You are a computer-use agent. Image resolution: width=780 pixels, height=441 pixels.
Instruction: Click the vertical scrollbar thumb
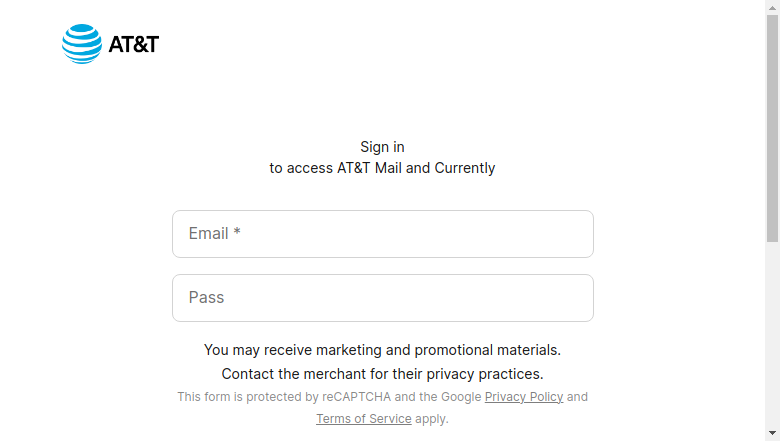click(772, 128)
